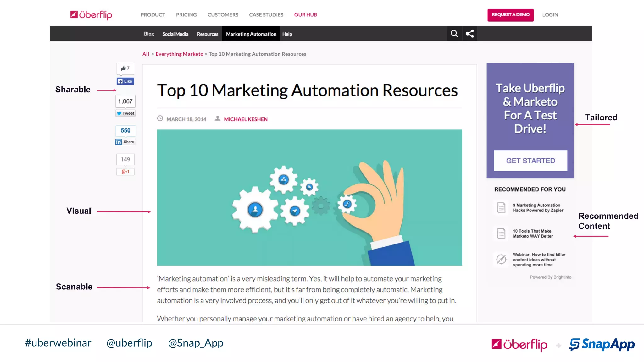Click the All breadcrumb link
This screenshot has height=362, width=644.
pyautogui.click(x=146, y=54)
